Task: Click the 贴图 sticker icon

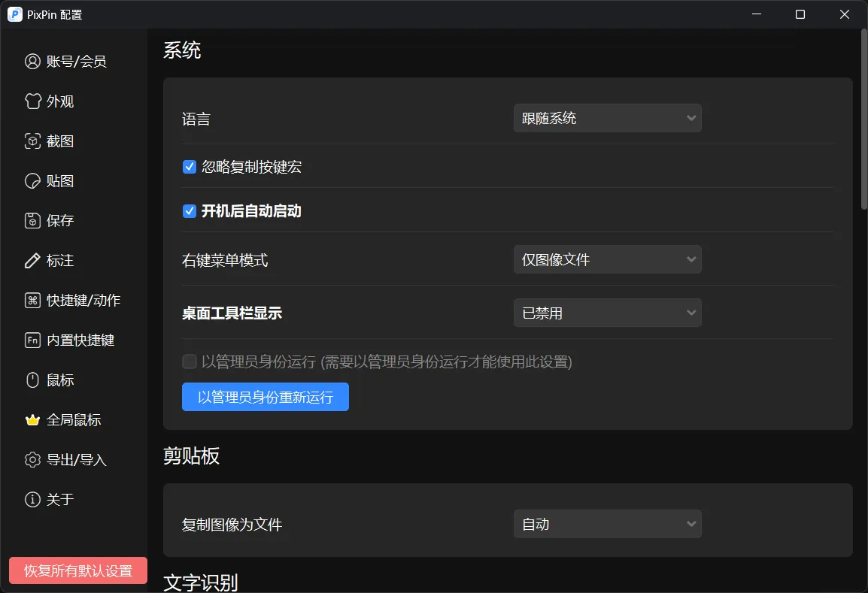Action: click(x=32, y=181)
